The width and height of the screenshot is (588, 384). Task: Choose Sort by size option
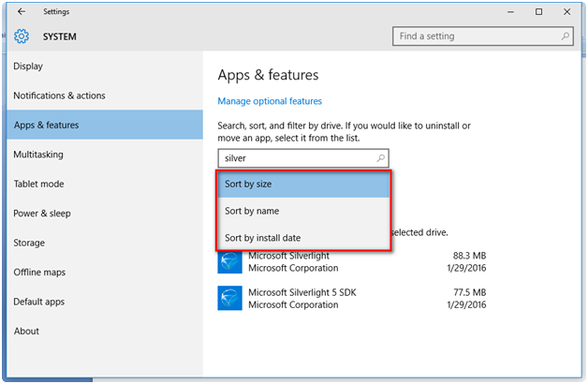pyautogui.click(x=304, y=185)
